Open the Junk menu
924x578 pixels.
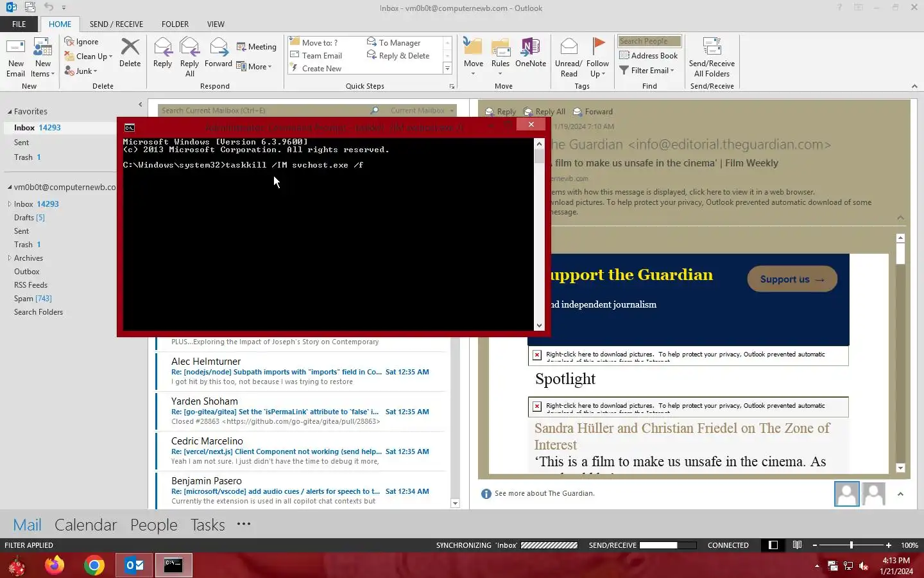(81, 71)
